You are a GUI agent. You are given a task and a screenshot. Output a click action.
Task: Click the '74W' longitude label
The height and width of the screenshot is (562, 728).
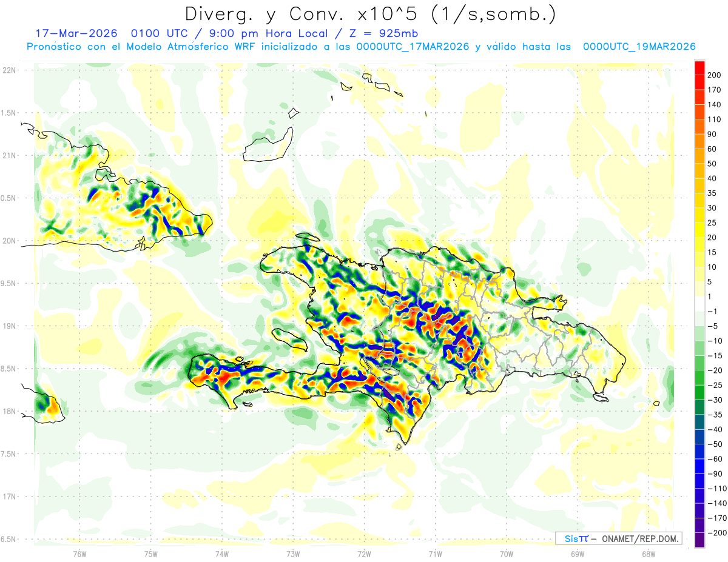(222, 554)
